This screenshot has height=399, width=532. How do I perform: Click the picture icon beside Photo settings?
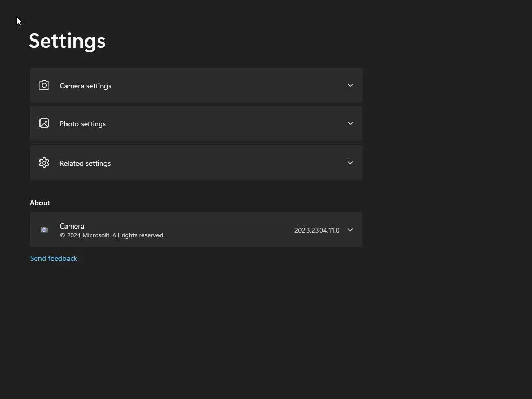pyautogui.click(x=44, y=123)
